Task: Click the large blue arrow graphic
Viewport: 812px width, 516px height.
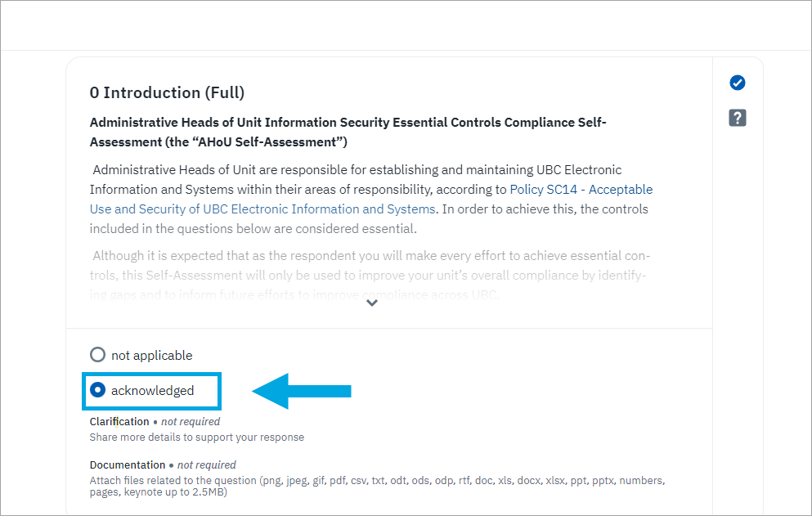Action: (x=302, y=391)
